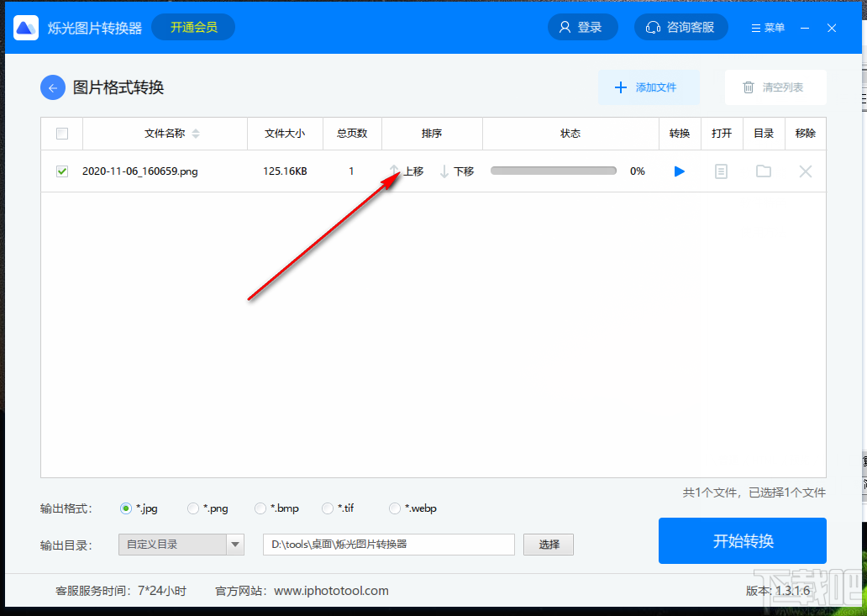Select the *.webp output format

click(x=394, y=508)
